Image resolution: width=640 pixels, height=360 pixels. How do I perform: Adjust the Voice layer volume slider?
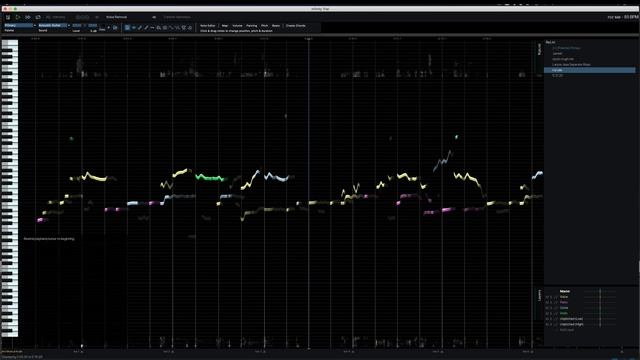pos(600,297)
